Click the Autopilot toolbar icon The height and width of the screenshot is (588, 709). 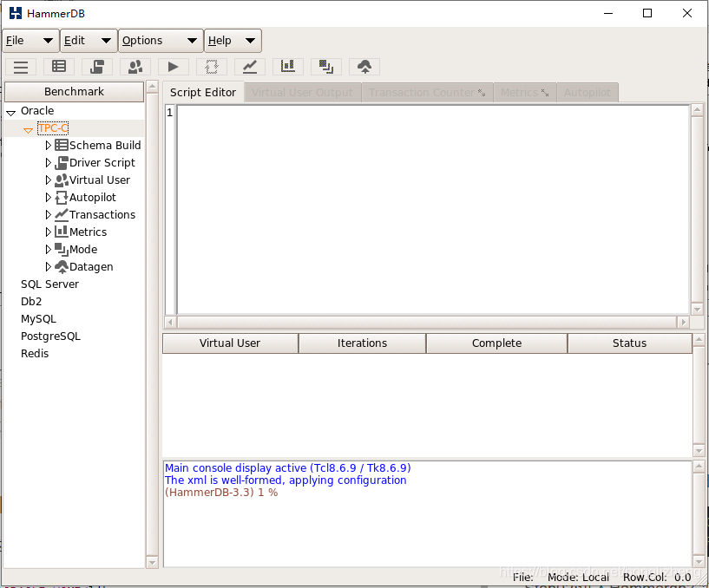point(212,67)
